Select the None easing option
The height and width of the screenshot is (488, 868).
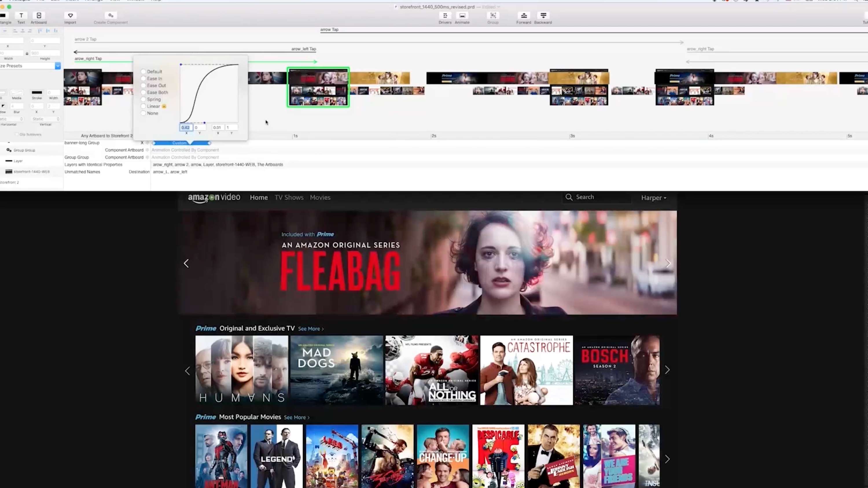143,113
